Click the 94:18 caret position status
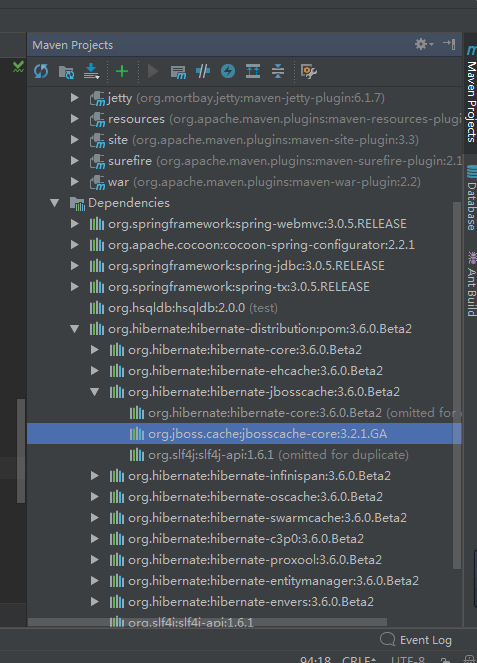 [315, 660]
